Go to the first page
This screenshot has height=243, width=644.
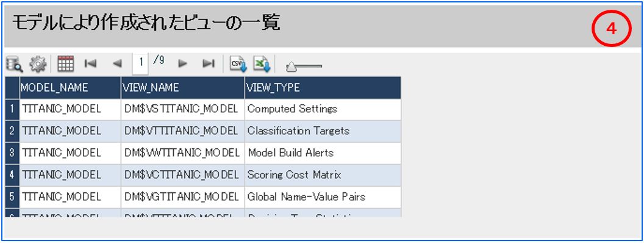pyautogui.click(x=90, y=63)
